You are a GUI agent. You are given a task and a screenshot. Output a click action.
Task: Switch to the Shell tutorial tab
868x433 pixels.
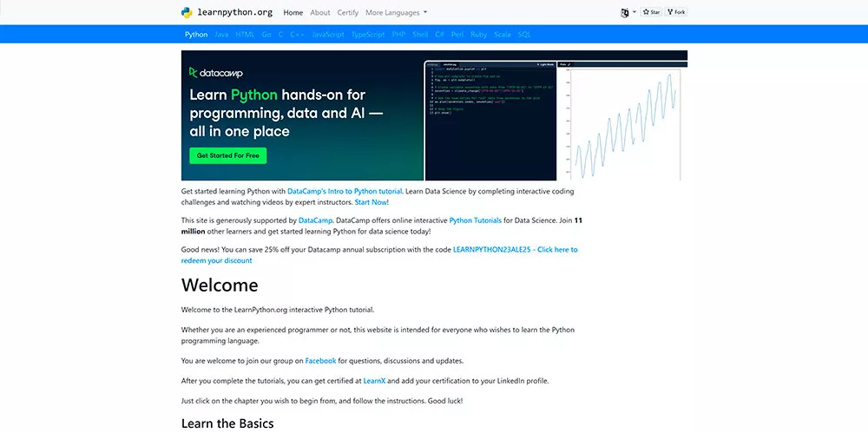[x=420, y=35]
